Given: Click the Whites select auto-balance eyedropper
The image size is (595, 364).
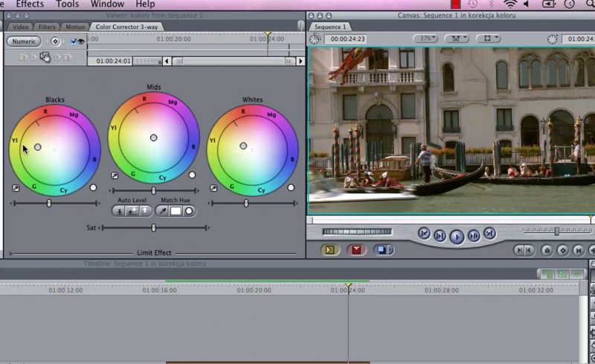Looking at the screenshot, I should coord(213,188).
